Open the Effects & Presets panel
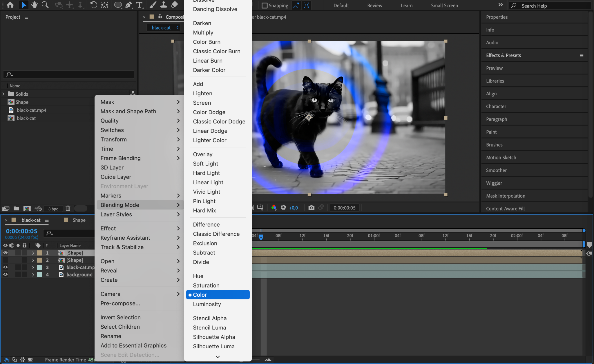 (503, 55)
